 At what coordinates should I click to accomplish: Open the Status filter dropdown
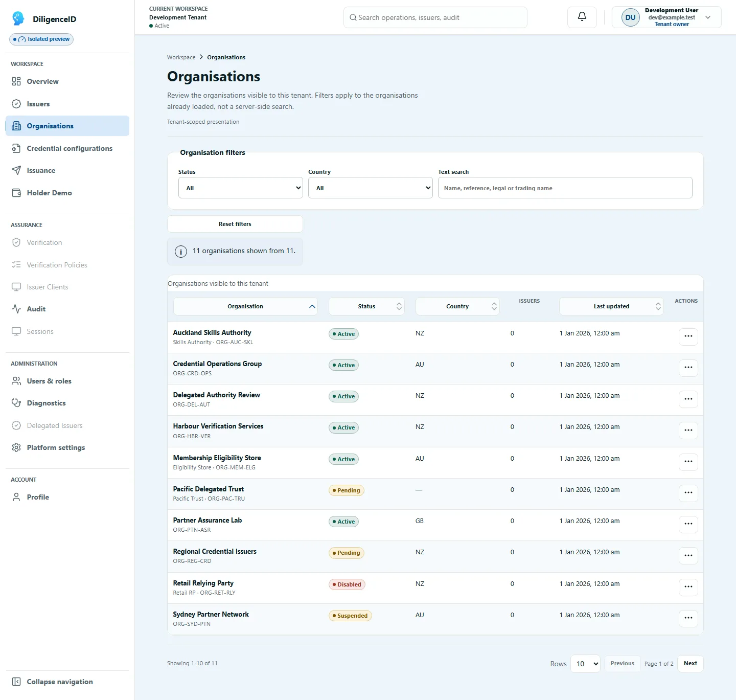tap(241, 188)
